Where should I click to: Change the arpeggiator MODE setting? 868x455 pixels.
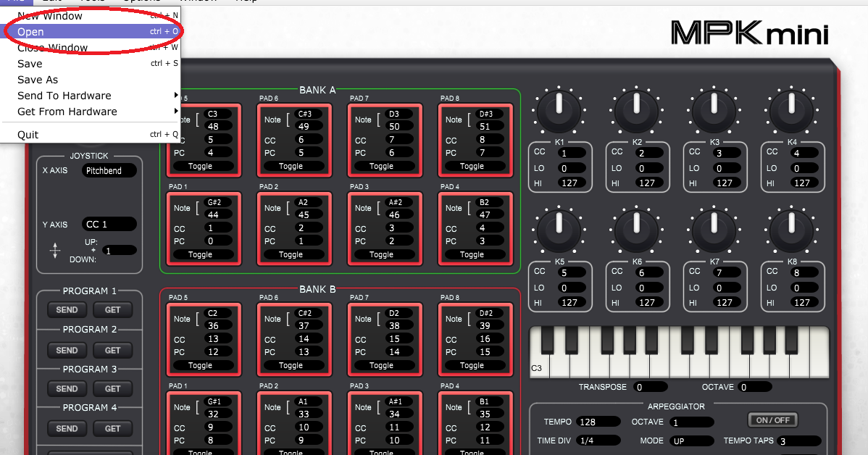[691, 440]
